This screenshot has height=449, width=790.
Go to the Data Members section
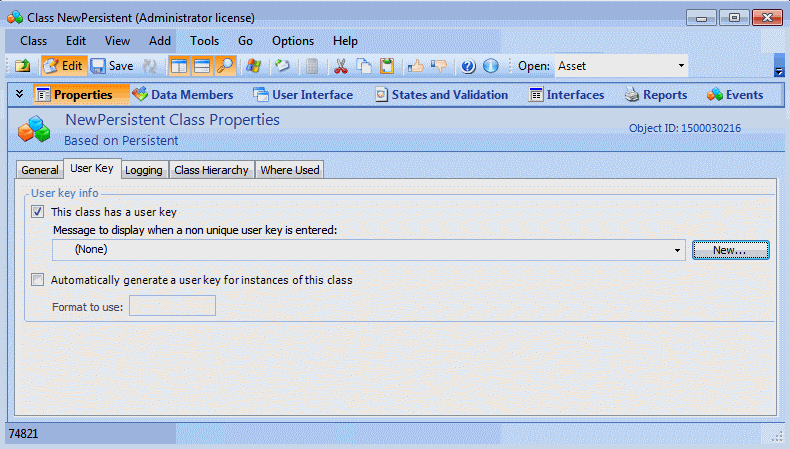[183, 95]
